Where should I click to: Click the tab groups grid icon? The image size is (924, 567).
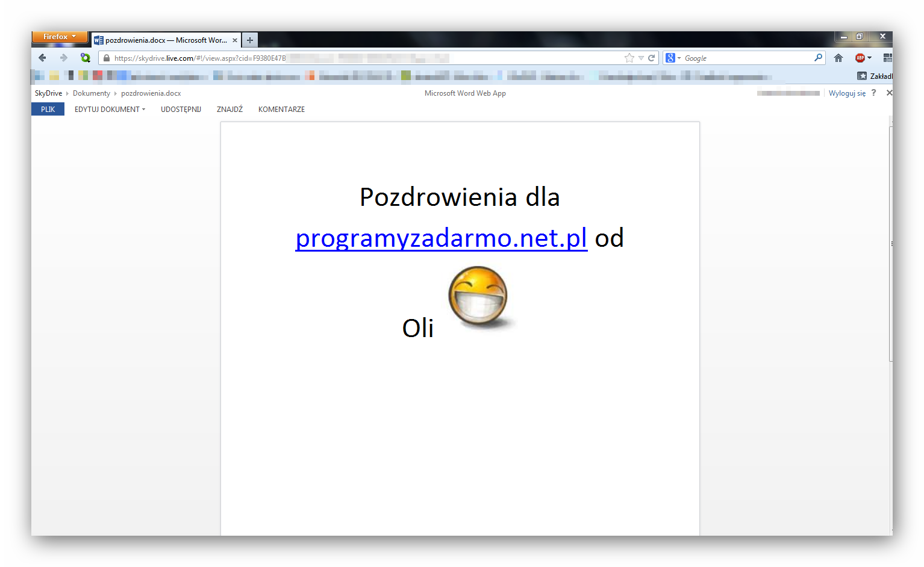point(887,58)
